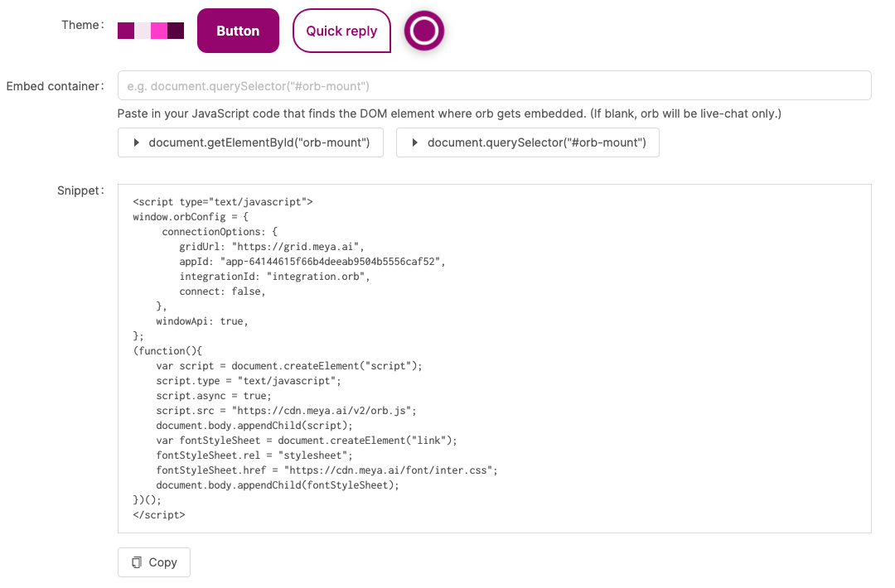Click the copy icon in Copy button
Image resolution: width=895 pixels, height=588 pixels.
click(x=137, y=562)
